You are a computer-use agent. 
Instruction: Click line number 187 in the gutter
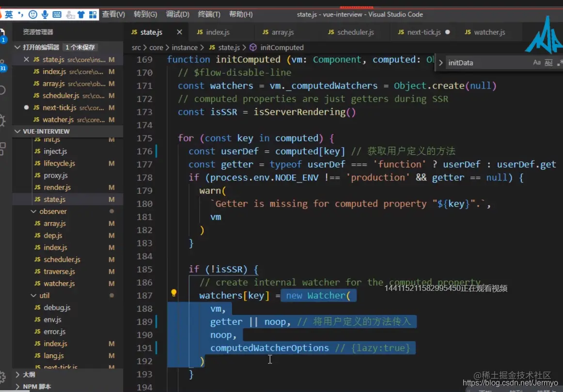tap(144, 296)
